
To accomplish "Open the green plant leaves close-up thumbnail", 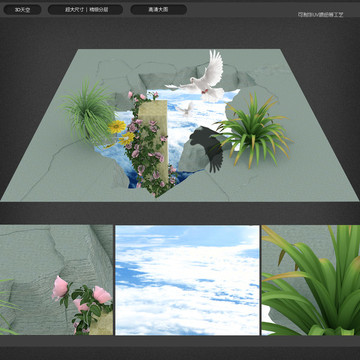I will click(x=311, y=280).
